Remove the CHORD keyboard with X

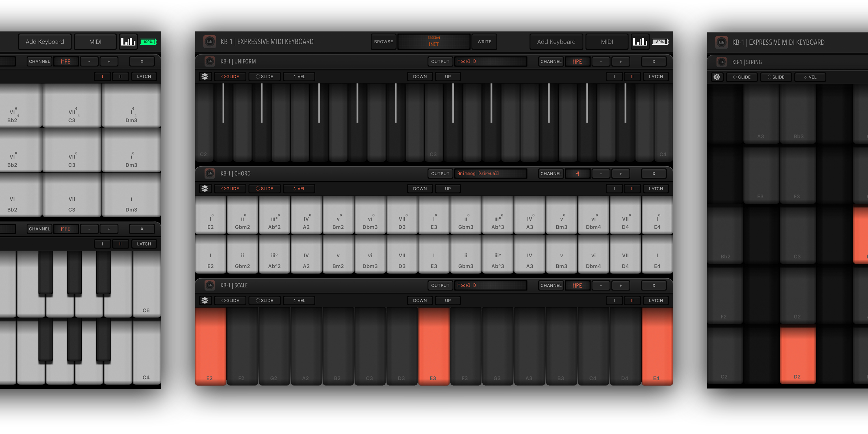[654, 173]
